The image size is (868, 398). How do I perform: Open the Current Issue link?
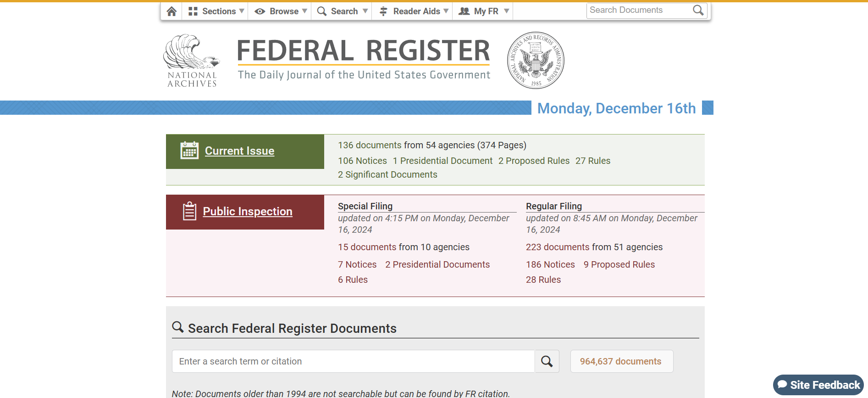click(x=239, y=151)
